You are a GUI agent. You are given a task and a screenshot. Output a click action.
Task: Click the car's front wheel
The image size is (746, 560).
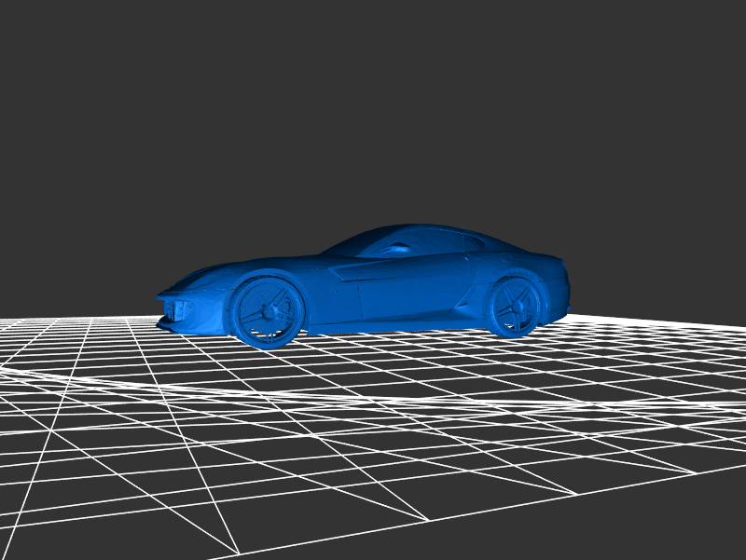[267, 312]
